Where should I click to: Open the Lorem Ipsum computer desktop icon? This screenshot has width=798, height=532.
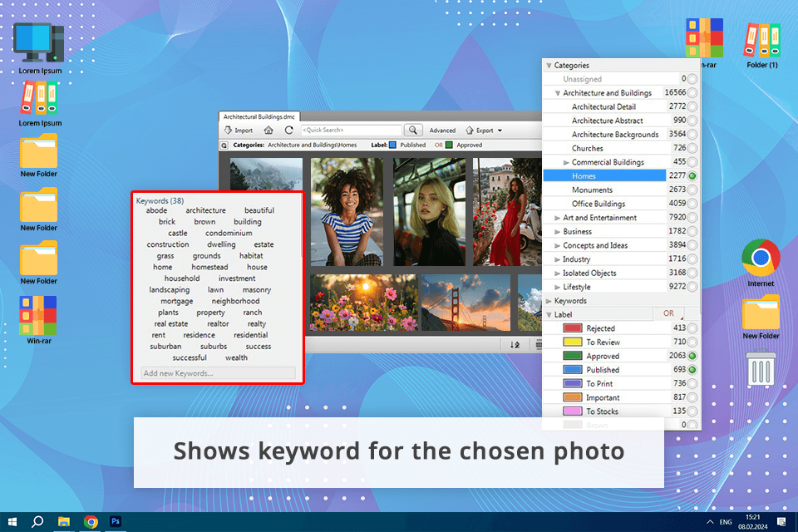(x=40, y=49)
